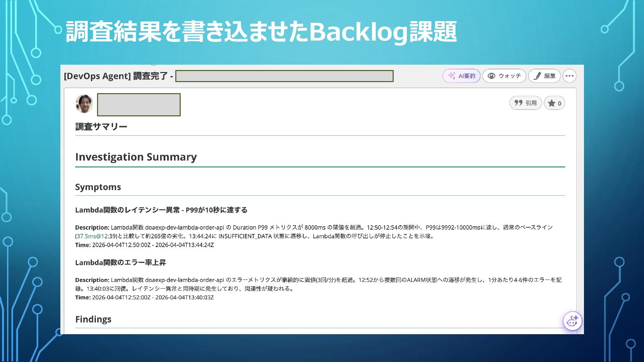The image size is (644, 362).
Task: Toggle the star on the comment
Action: pyautogui.click(x=554, y=103)
